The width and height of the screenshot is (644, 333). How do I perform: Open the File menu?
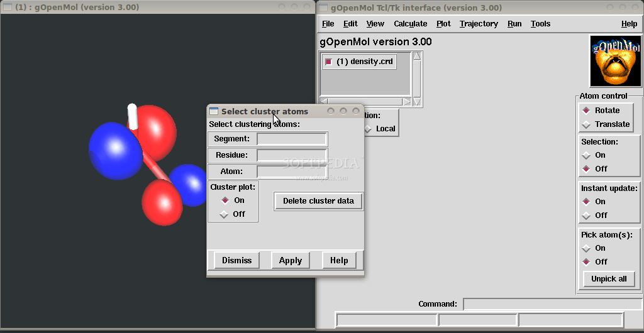coord(328,24)
